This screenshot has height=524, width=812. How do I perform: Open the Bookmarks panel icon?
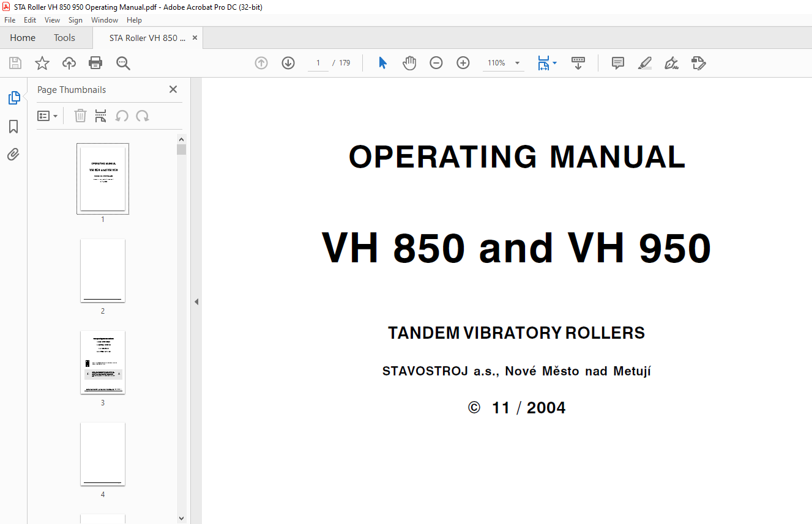[13, 127]
